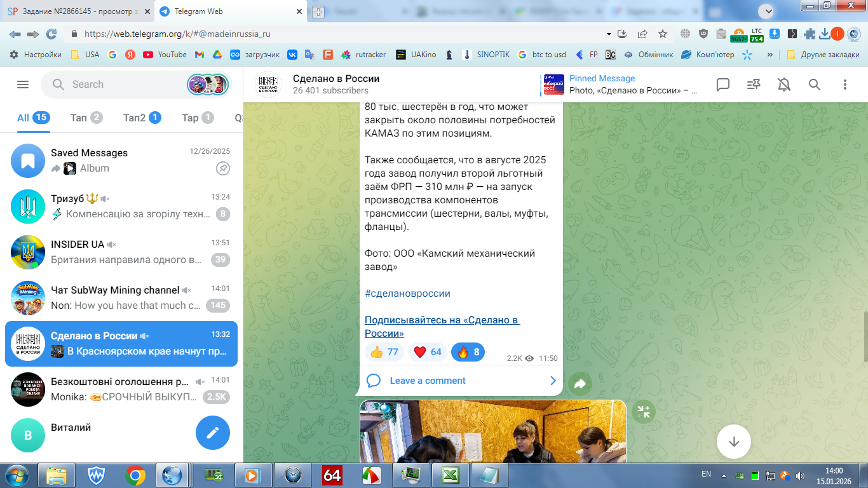Open Чат SubWay Mining channel chat
The image size is (868, 488).
pyautogui.click(x=121, y=298)
